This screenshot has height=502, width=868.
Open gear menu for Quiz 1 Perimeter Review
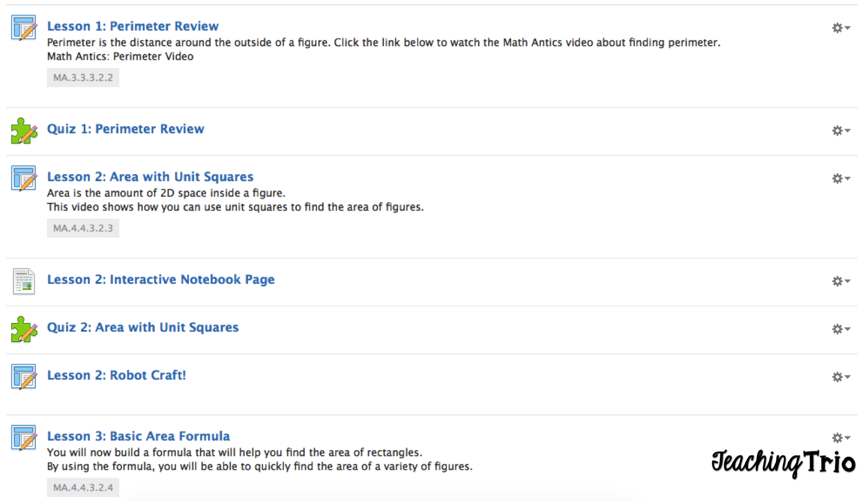(840, 131)
